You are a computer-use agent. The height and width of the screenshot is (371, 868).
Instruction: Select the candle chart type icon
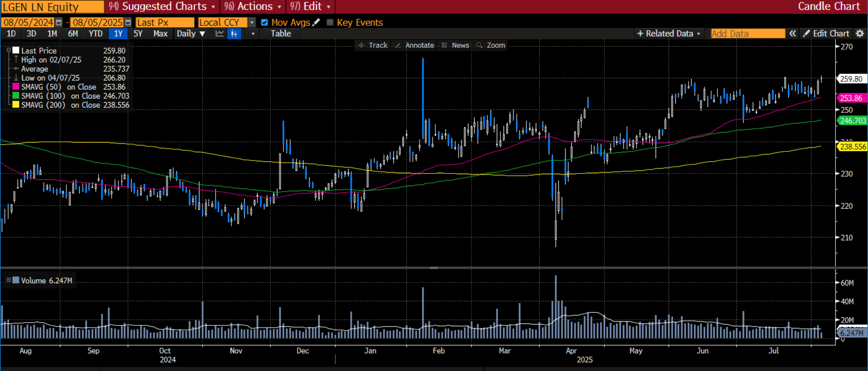point(234,34)
